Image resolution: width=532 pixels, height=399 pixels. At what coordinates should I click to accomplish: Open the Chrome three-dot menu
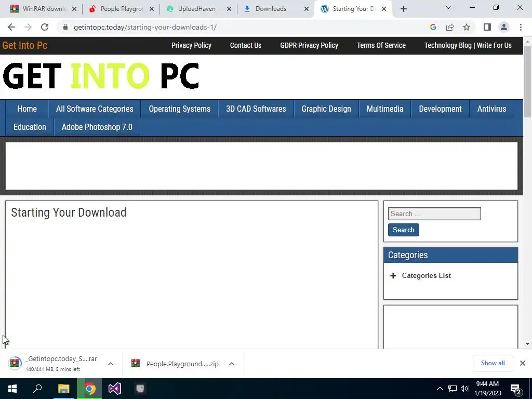click(x=521, y=27)
